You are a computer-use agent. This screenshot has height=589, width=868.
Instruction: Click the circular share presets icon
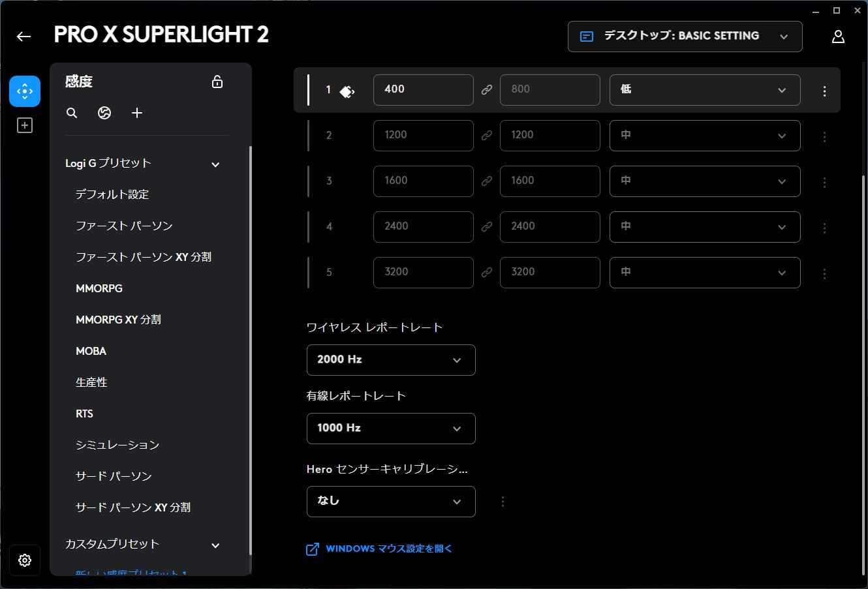[104, 113]
